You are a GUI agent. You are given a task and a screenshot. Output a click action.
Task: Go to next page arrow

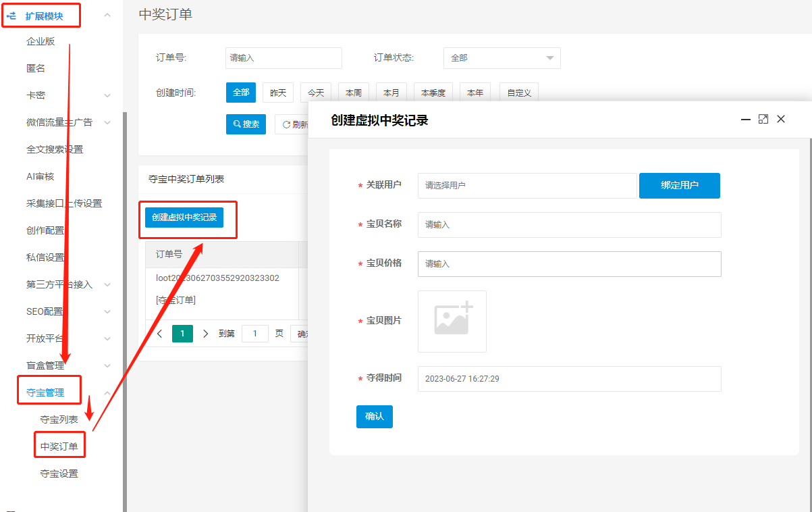coord(206,334)
